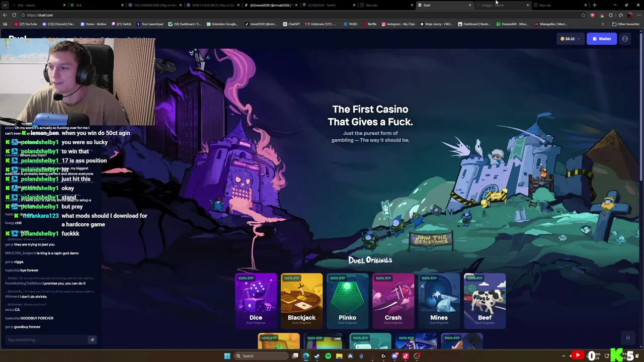Click the duel.com address bar
This screenshot has width=644, height=362.
pyautogui.click(x=302, y=15)
